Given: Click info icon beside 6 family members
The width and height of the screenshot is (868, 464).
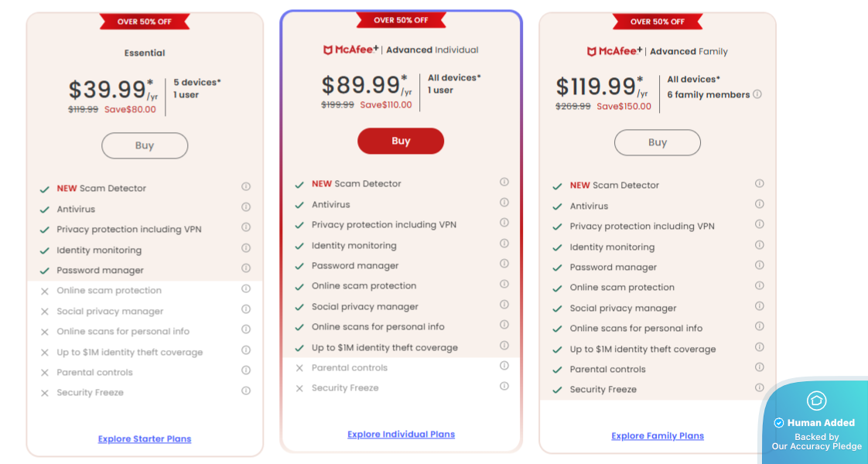Looking at the screenshot, I should click(x=757, y=94).
